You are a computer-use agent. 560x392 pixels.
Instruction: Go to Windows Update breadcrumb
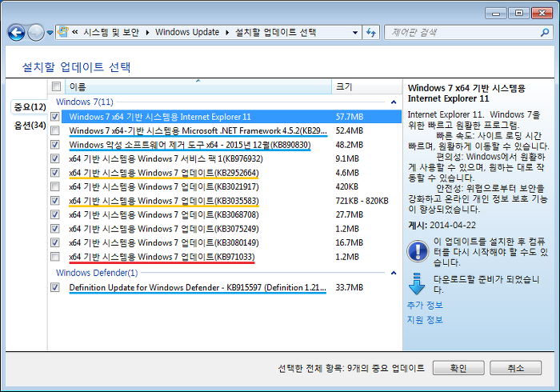coord(187,32)
